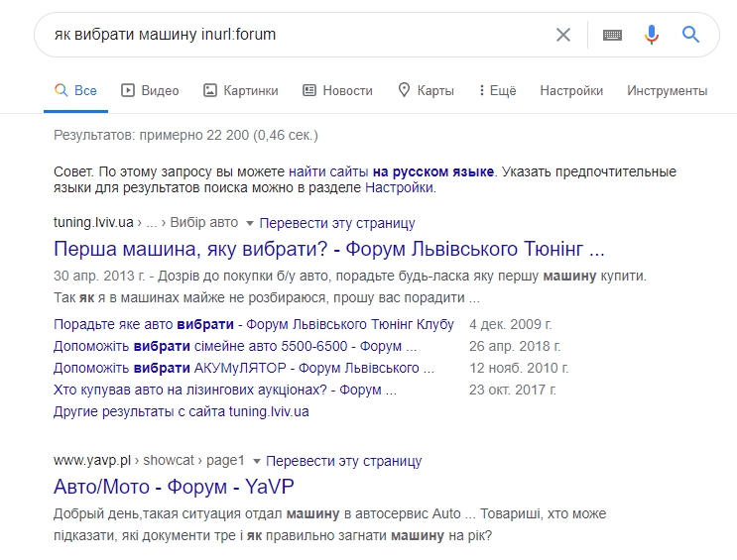Switch to the Все tab

[75, 90]
